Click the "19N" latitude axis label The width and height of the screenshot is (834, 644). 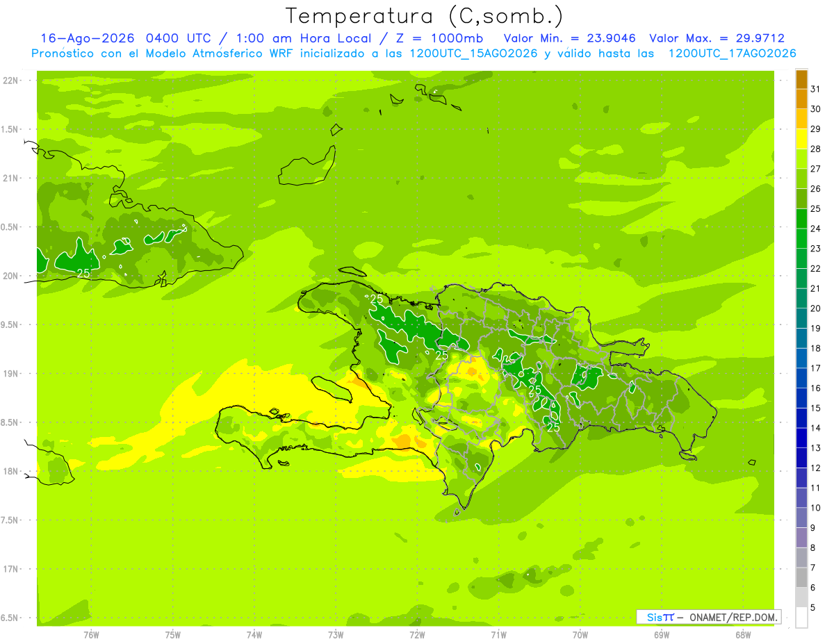click(10, 374)
